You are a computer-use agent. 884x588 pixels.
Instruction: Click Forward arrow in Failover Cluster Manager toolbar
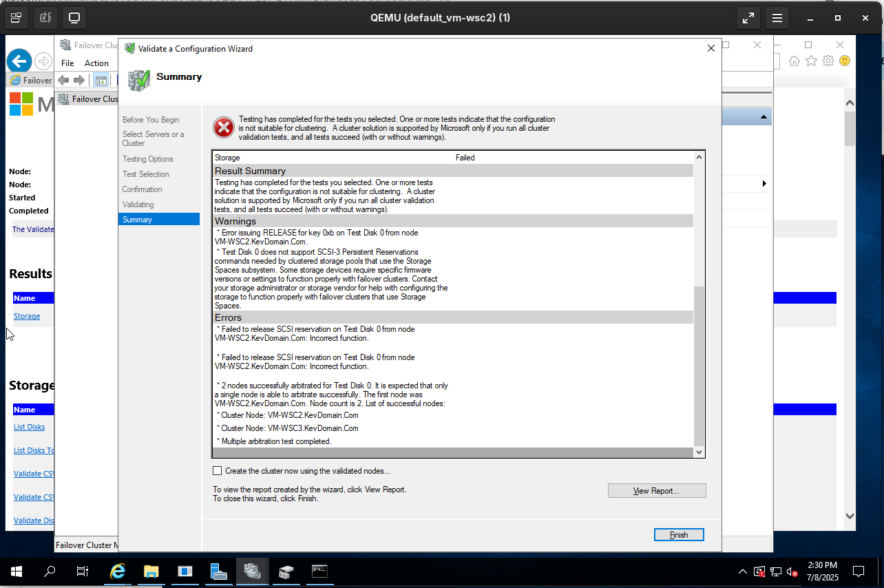click(79, 80)
